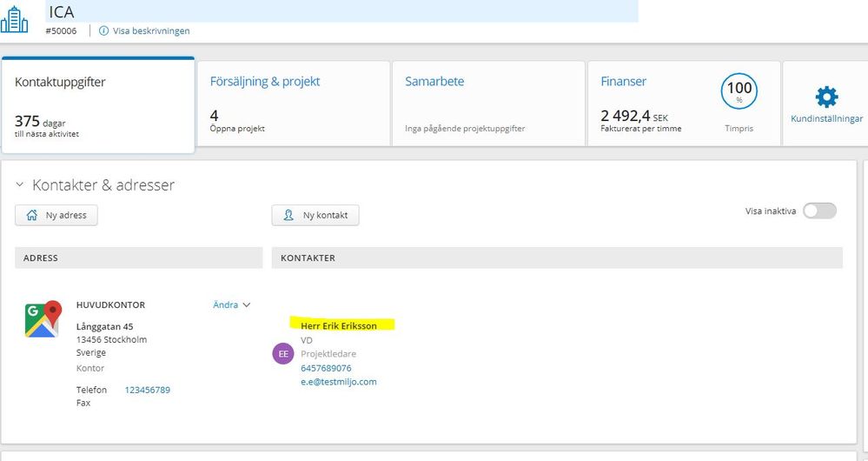Screen dimensions: 868x461
Task: Click the ICA customer name field
Action: click(x=341, y=11)
